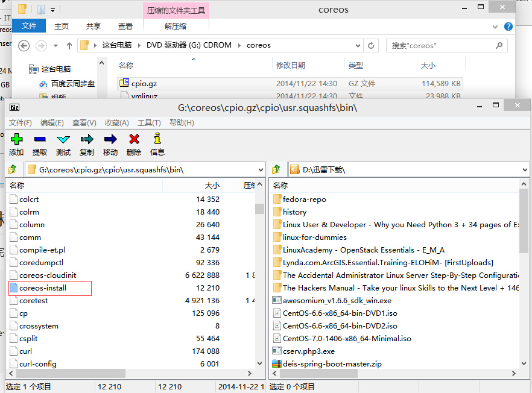Click the up-folder icon in left 7-Zip pane
The height and width of the screenshot is (393, 532).
tap(13, 169)
